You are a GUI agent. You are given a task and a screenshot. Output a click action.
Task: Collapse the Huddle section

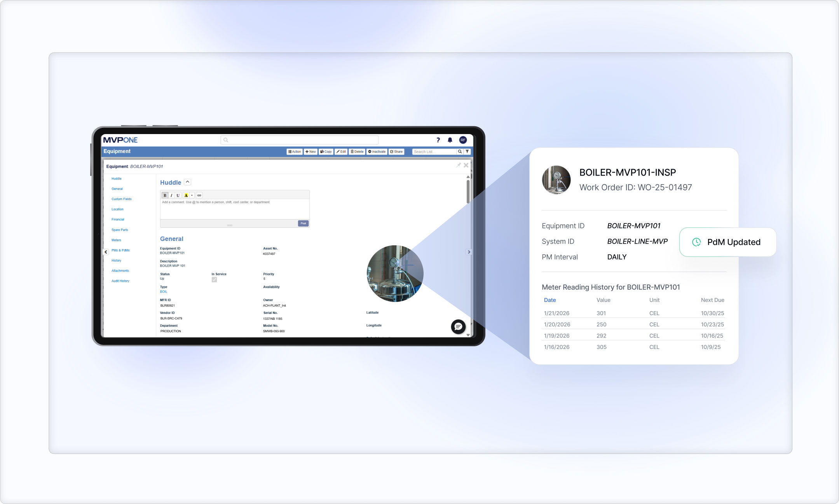point(187,182)
